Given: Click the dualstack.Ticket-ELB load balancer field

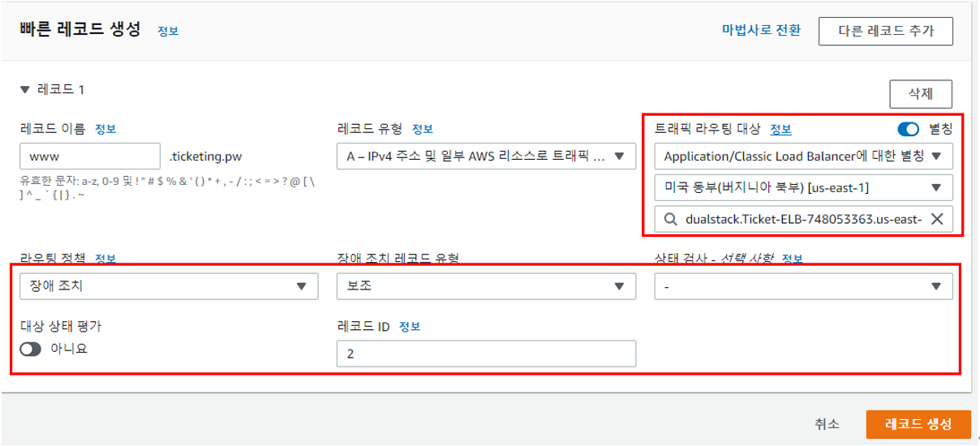Looking at the screenshot, I should click(803, 218).
